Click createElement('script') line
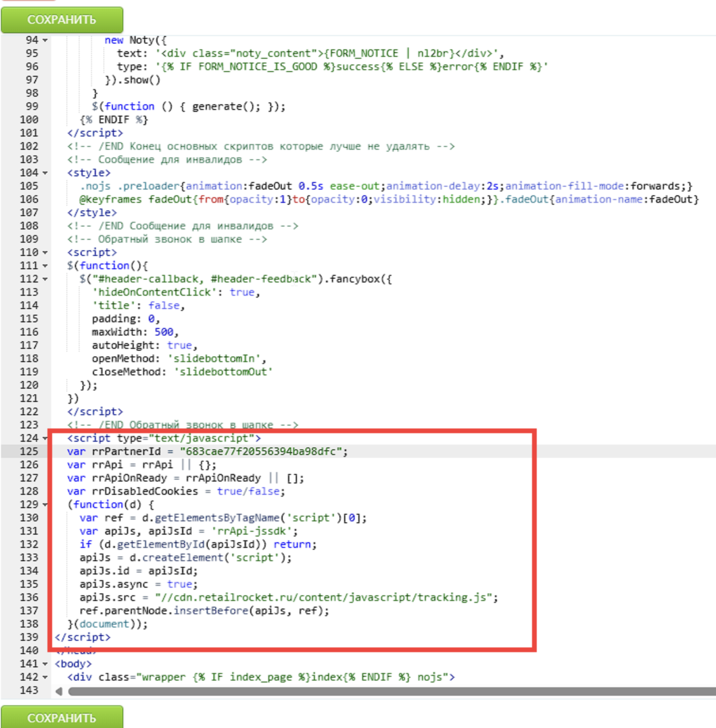 [x=185, y=557]
